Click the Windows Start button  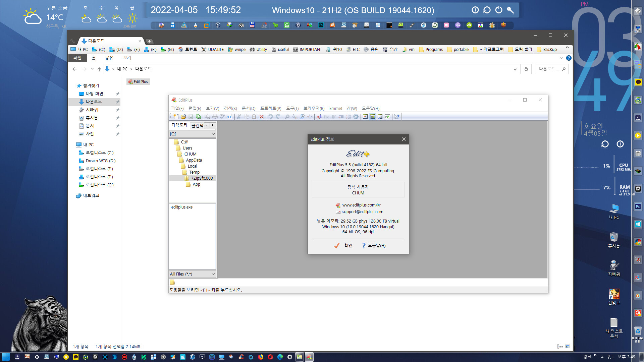point(6,357)
